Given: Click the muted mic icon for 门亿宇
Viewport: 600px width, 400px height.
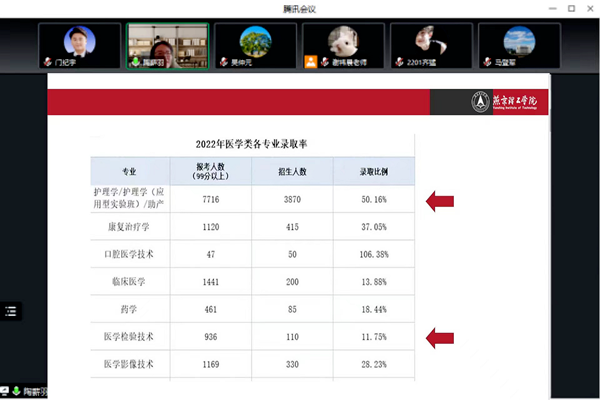Looking at the screenshot, I should 46,62.
